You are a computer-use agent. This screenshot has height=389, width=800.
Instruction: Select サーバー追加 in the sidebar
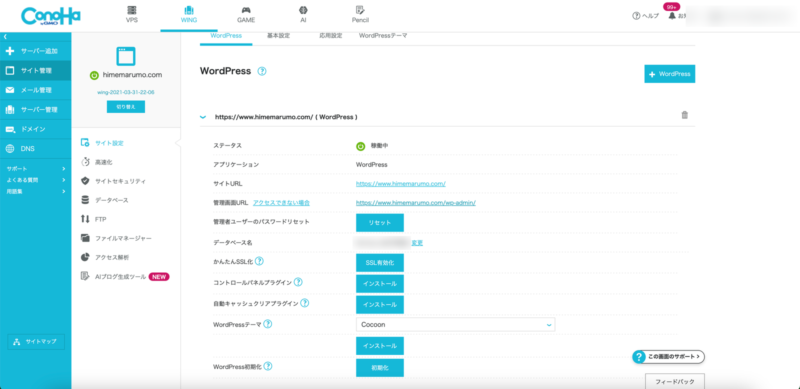click(36, 51)
